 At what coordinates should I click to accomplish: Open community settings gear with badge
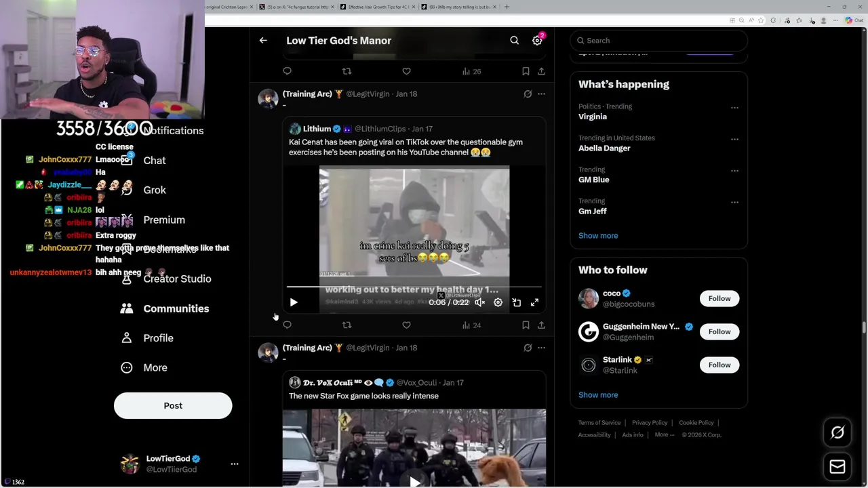[x=537, y=41]
